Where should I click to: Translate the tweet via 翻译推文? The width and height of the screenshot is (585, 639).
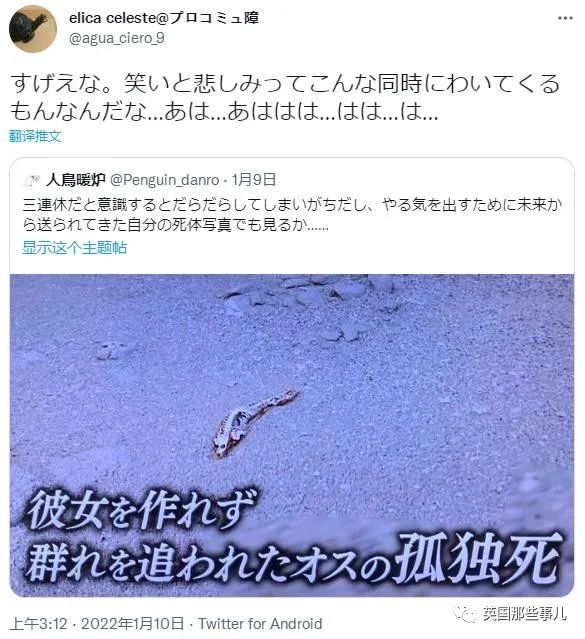click(x=35, y=136)
